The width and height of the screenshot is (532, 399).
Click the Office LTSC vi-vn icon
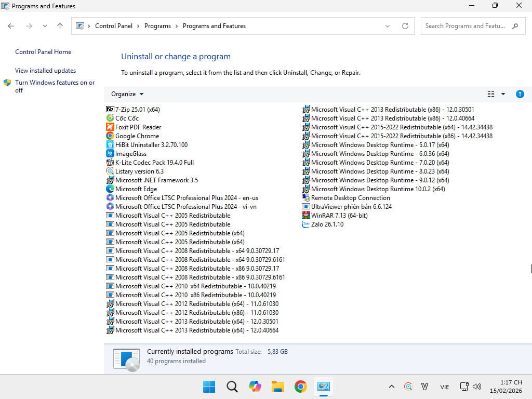pyautogui.click(x=110, y=206)
